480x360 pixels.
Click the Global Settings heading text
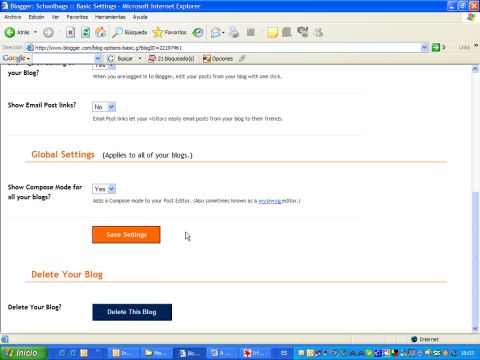click(x=63, y=155)
